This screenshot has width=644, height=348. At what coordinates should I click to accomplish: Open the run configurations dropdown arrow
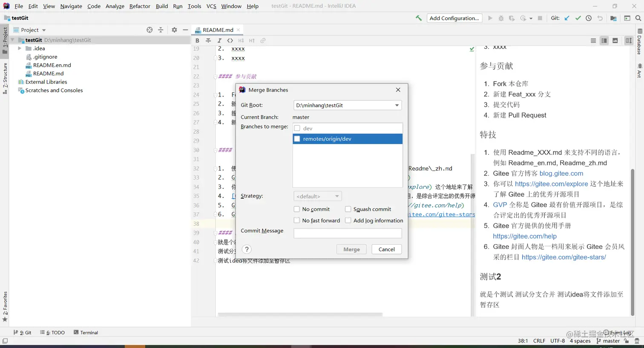coord(531,18)
